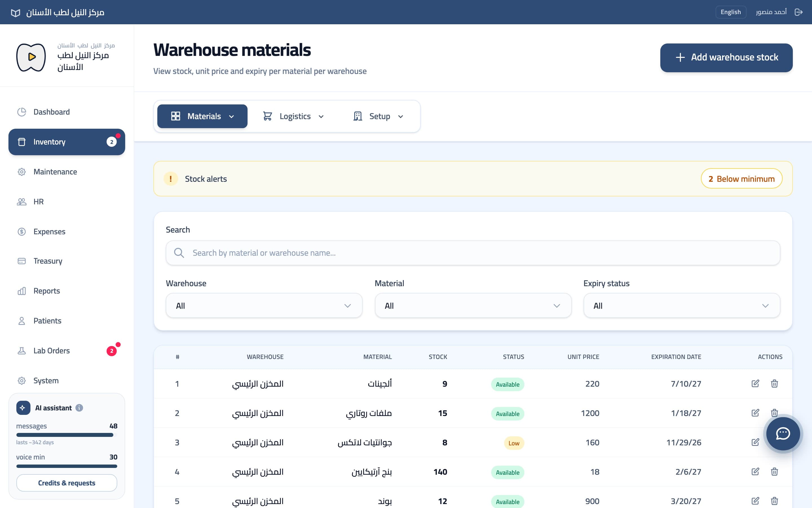Open the HR sidebar item

(x=67, y=202)
